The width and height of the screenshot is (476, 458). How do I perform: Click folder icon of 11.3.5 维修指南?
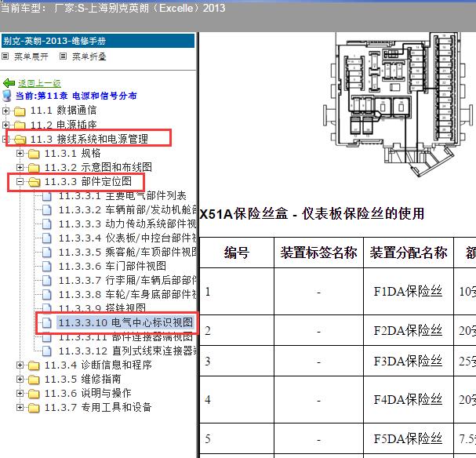[x=34, y=380]
